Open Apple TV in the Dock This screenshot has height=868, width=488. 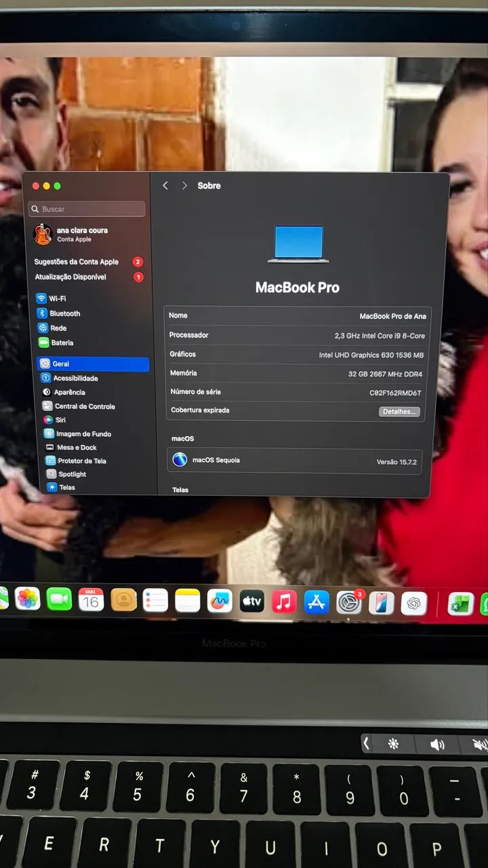click(252, 601)
